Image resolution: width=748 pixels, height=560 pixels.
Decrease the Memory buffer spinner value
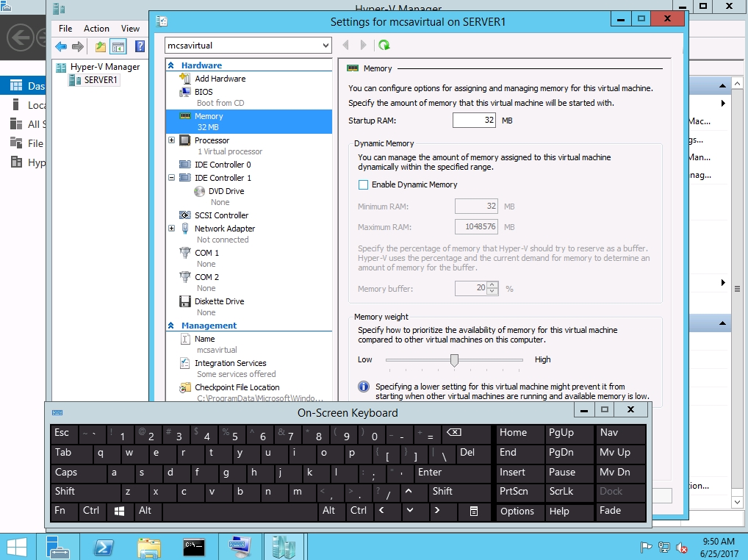coord(492,292)
